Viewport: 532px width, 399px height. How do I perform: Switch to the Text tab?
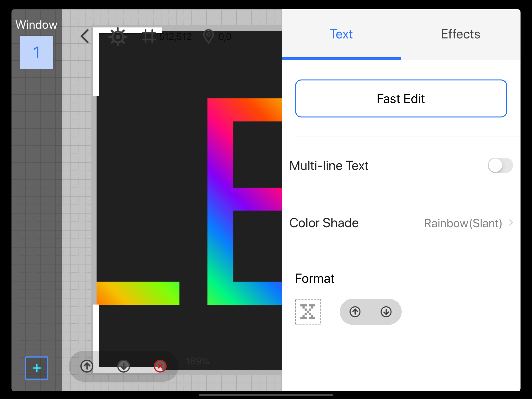tap(341, 34)
